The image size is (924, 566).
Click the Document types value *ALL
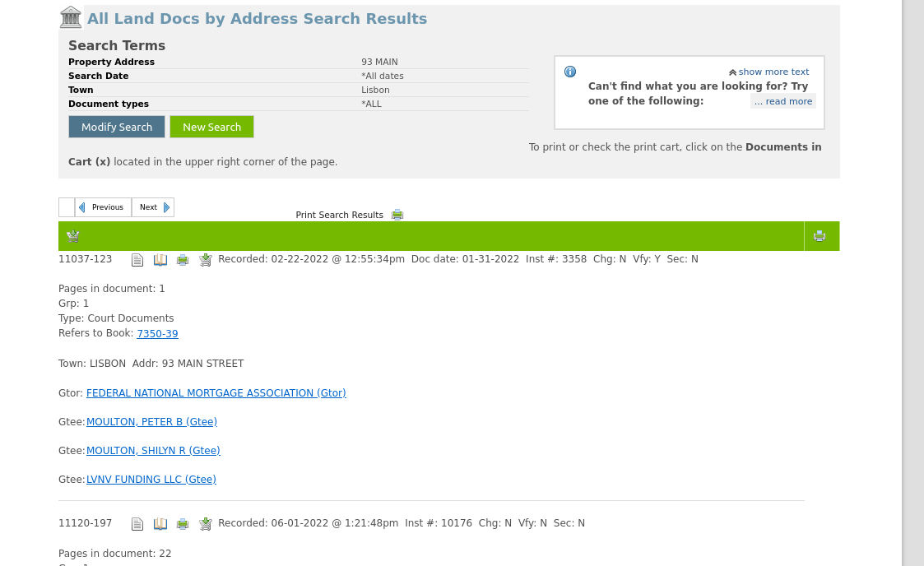(371, 104)
